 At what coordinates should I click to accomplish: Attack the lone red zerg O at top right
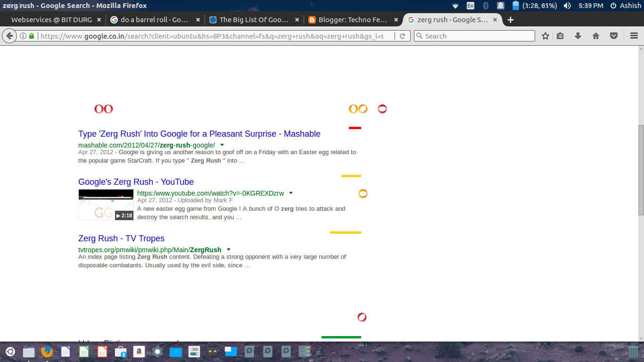point(382,109)
